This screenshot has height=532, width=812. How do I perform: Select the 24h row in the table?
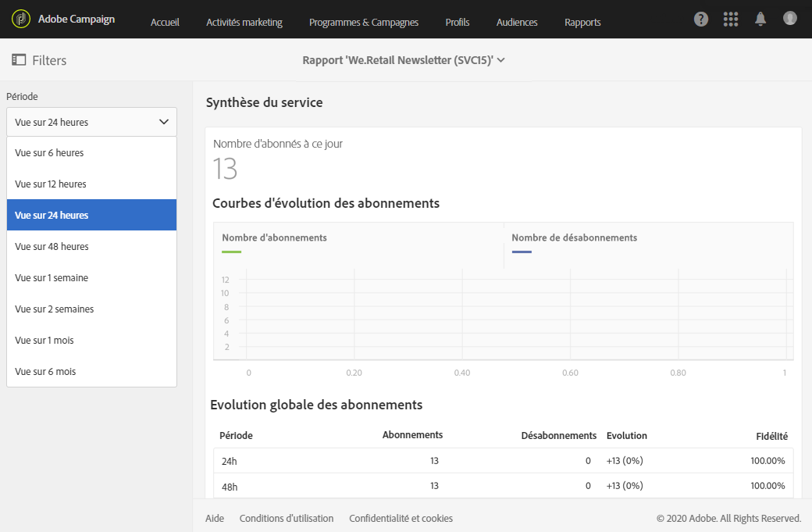point(504,460)
